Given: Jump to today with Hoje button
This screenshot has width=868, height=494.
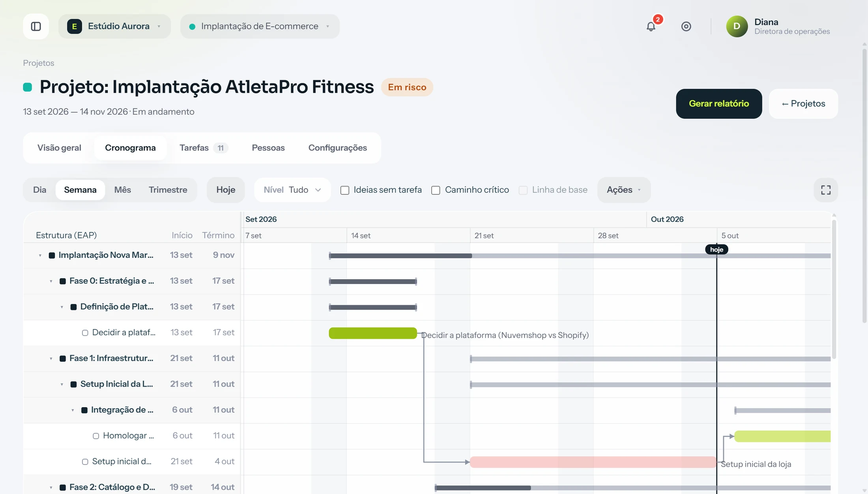Looking at the screenshot, I should click(x=226, y=190).
